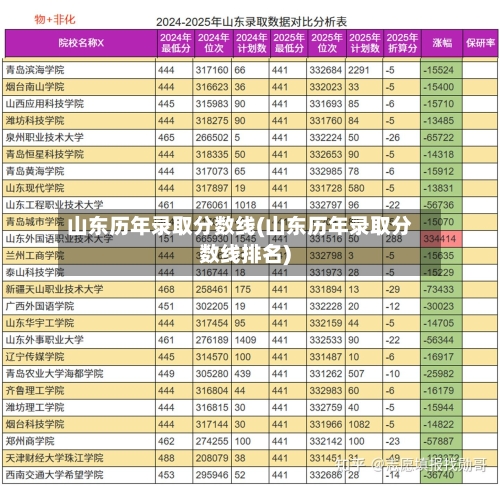Select the school name 青岛滨海学院
This screenshot has width=500, height=486.
coord(35,70)
